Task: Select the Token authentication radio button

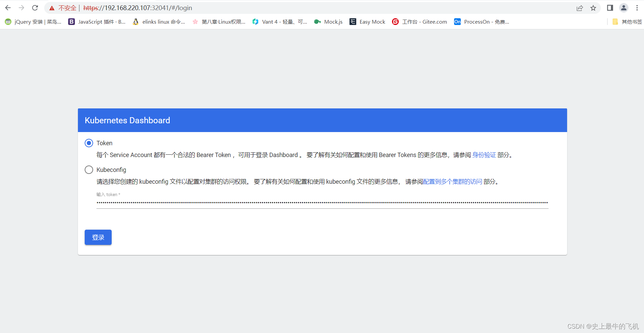Action: (88, 143)
